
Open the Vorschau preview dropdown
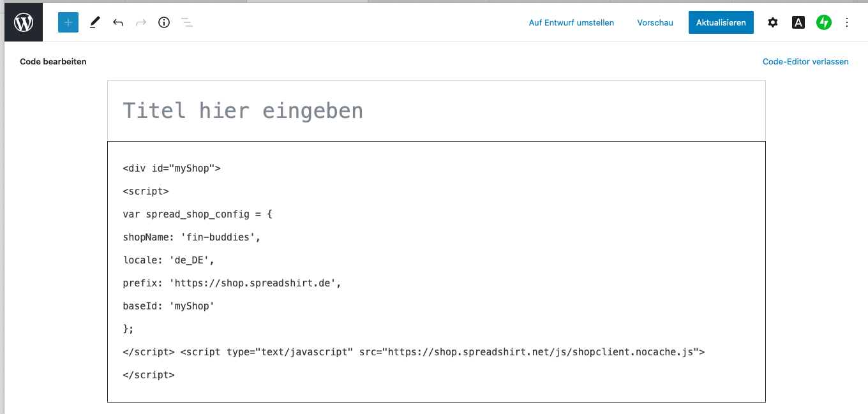(x=655, y=23)
